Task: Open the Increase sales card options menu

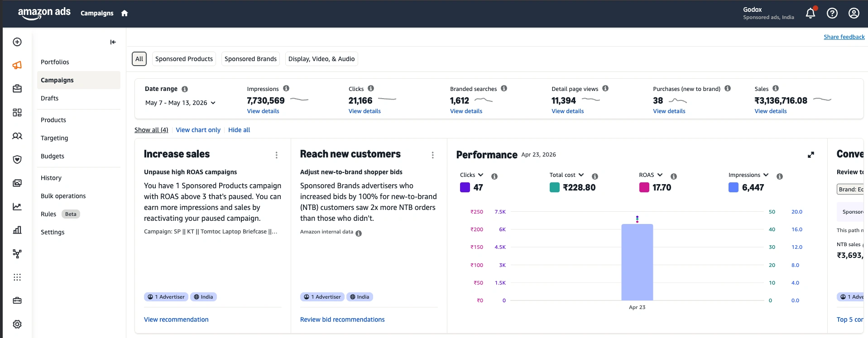Action: [x=277, y=155]
